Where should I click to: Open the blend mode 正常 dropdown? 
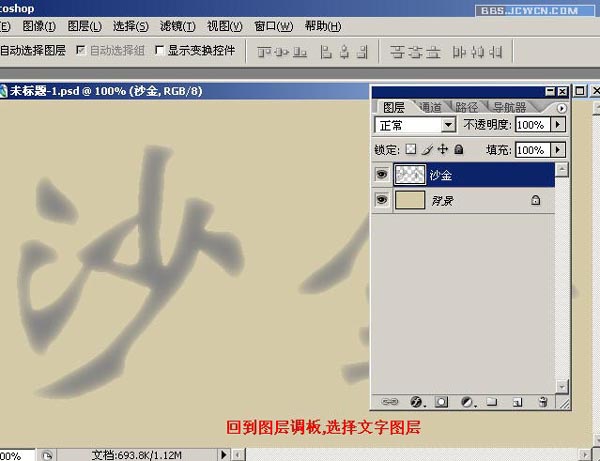pos(448,125)
